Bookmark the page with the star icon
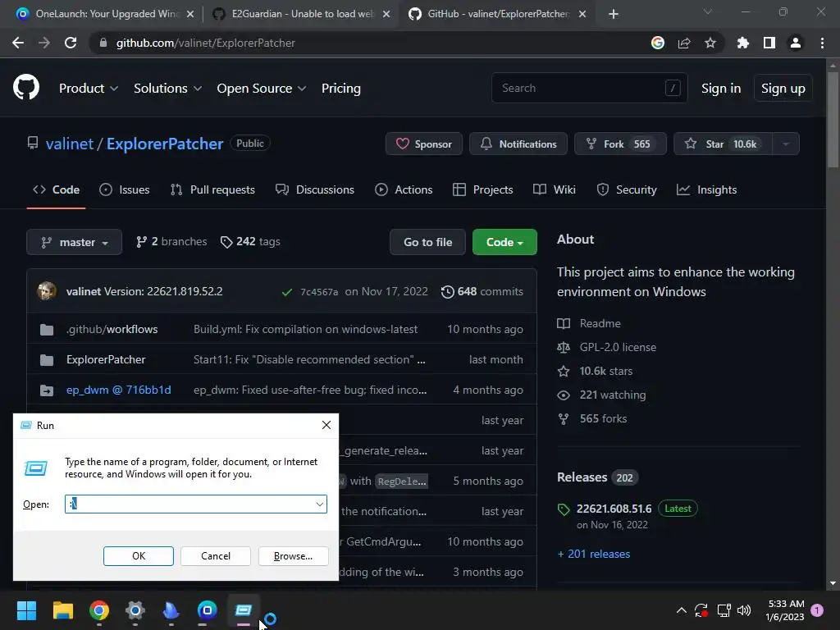This screenshot has height=630, width=840. [710, 43]
